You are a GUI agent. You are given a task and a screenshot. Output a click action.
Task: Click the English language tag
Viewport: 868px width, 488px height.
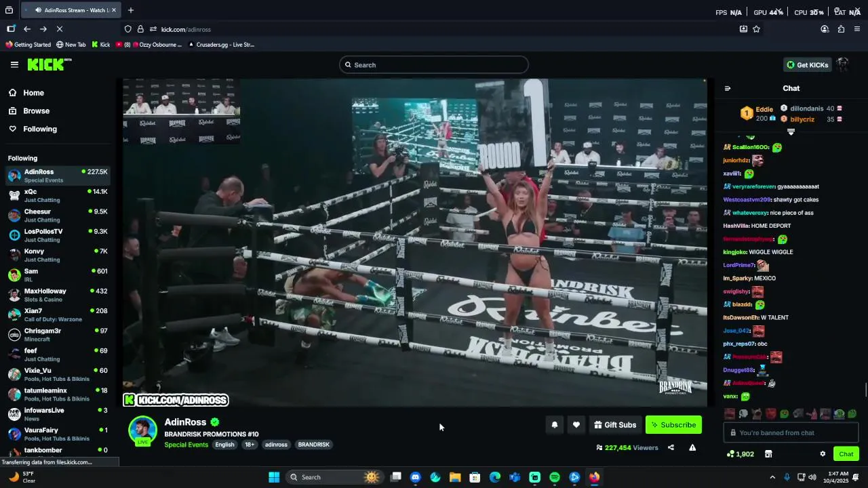pyautogui.click(x=224, y=445)
